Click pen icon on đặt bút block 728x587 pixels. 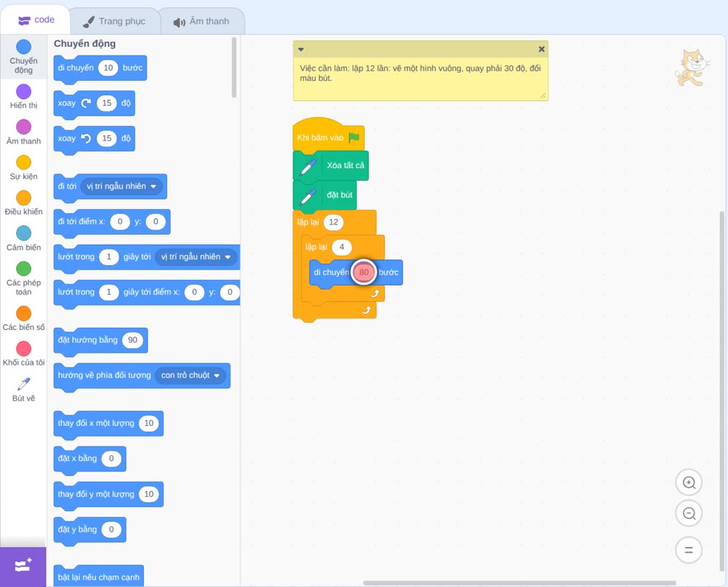tap(308, 195)
